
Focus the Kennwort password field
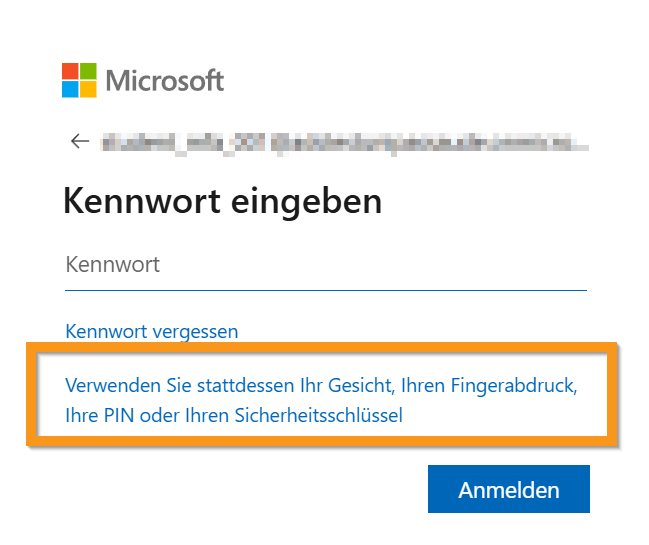pyautogui.click(x=325, y=266)
